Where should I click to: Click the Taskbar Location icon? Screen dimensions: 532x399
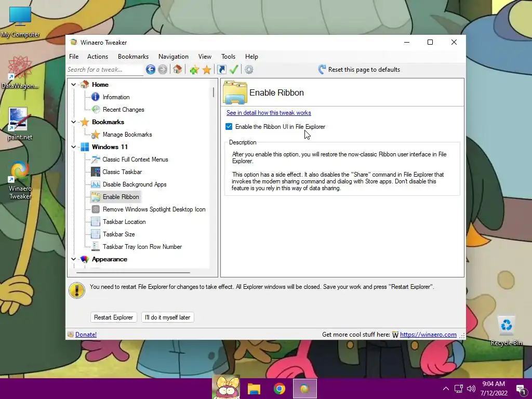pyautogui.click(x=96, y=222)
